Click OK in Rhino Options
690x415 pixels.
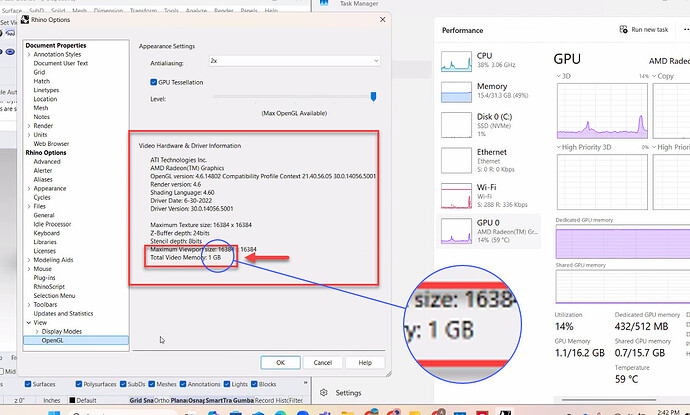[280, 363]
